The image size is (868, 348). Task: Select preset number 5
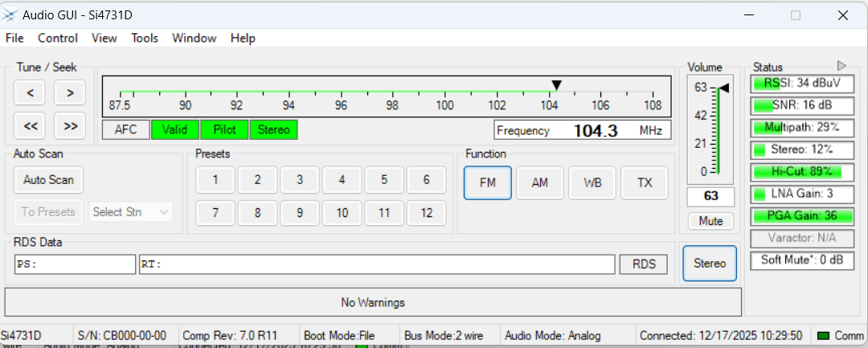point(384,179)
